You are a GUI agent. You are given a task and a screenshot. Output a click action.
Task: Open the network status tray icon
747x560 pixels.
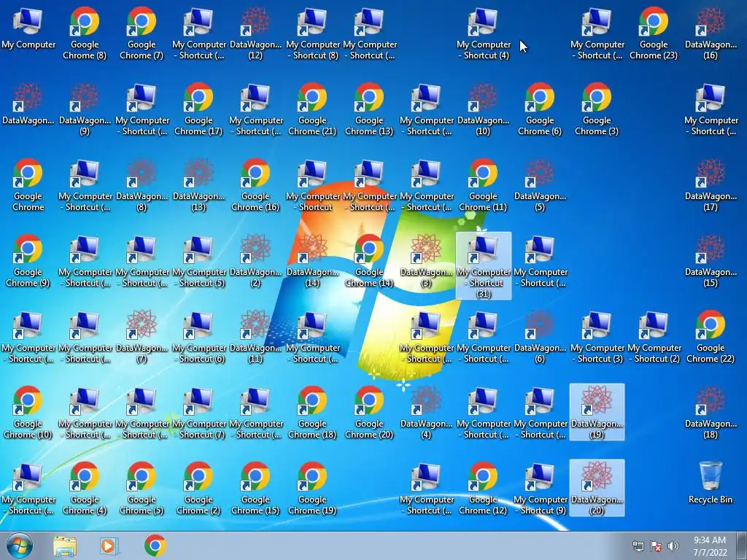pos(638,546)
